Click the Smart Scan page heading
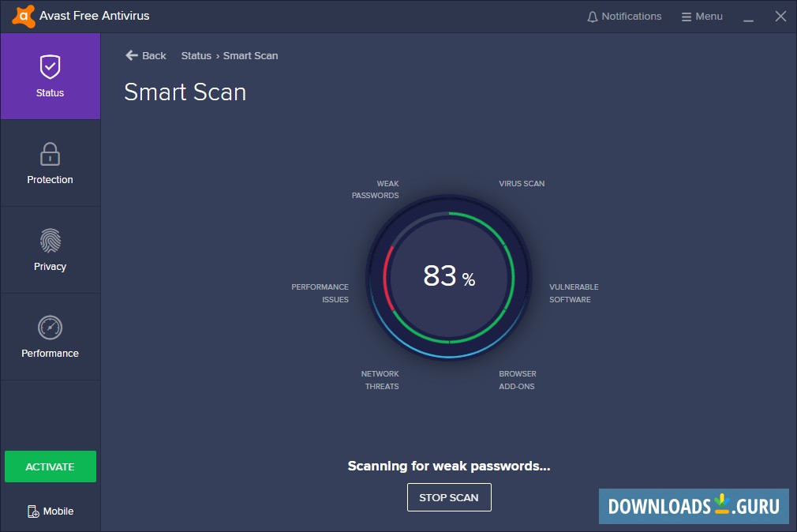 (185, 92)
